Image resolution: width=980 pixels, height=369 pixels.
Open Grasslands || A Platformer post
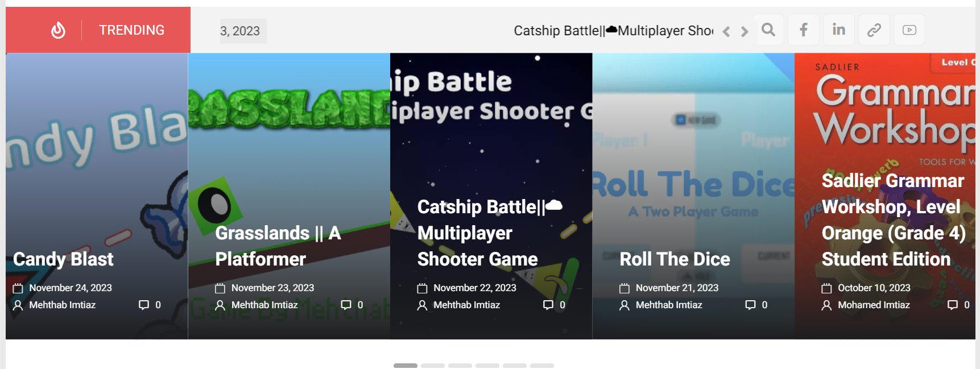[x=278, y=246]
